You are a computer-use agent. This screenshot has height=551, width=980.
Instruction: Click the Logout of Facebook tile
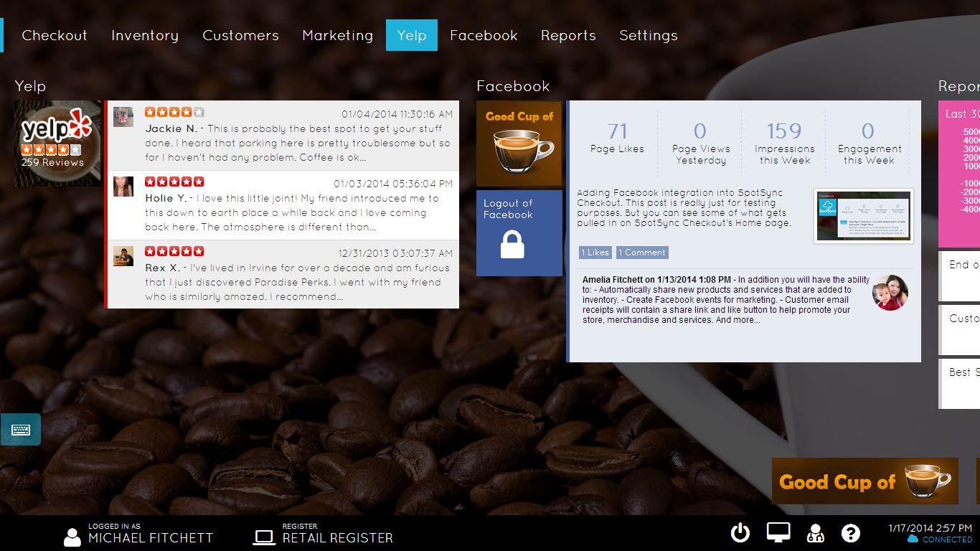pos(519,233)
